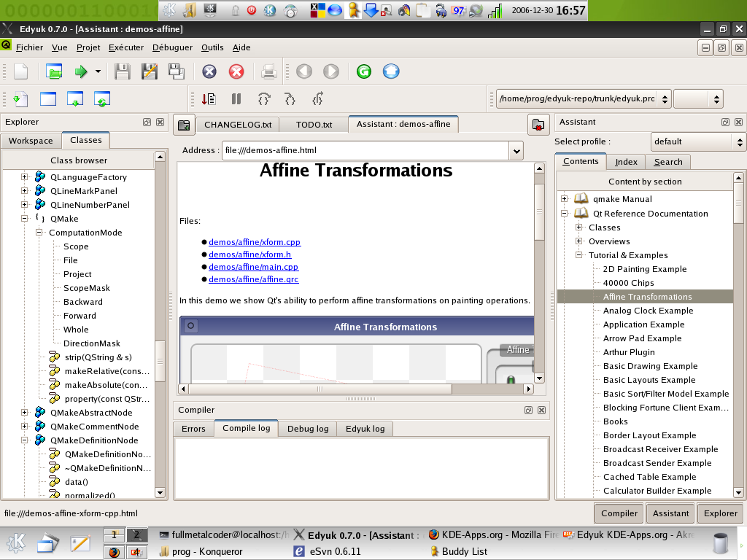Expand QMakeAbstractNode class node
The height and width of the screenshot is (560, 747).
click(24, 413)
